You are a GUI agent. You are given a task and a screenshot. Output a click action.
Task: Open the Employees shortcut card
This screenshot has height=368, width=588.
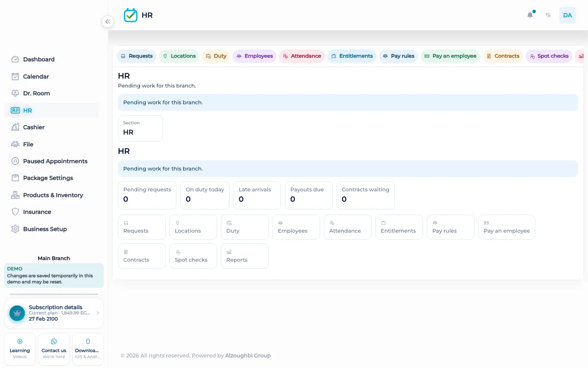point(296,227)
